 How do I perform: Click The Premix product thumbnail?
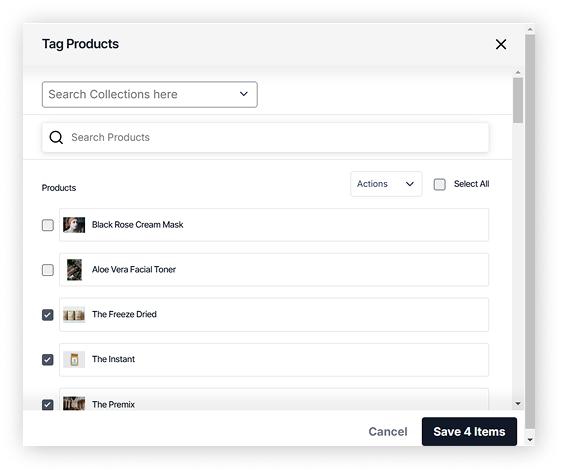(x=74, y=403)
